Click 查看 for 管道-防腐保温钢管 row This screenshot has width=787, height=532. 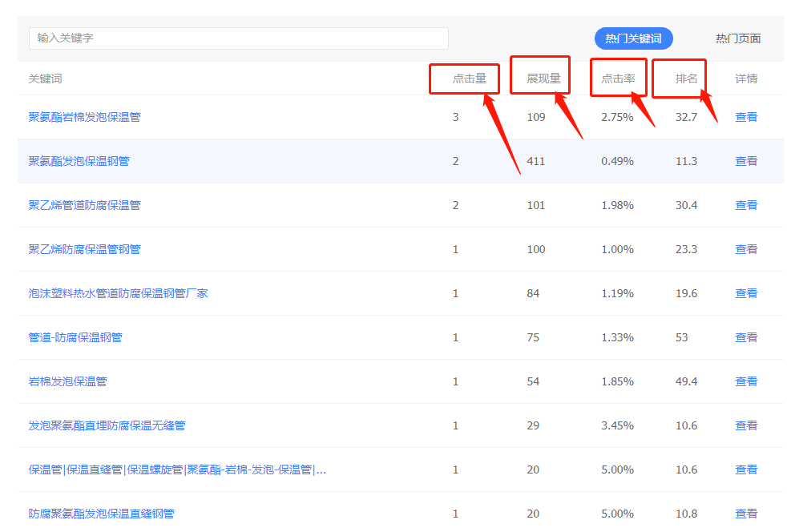[x=746, y=338]
